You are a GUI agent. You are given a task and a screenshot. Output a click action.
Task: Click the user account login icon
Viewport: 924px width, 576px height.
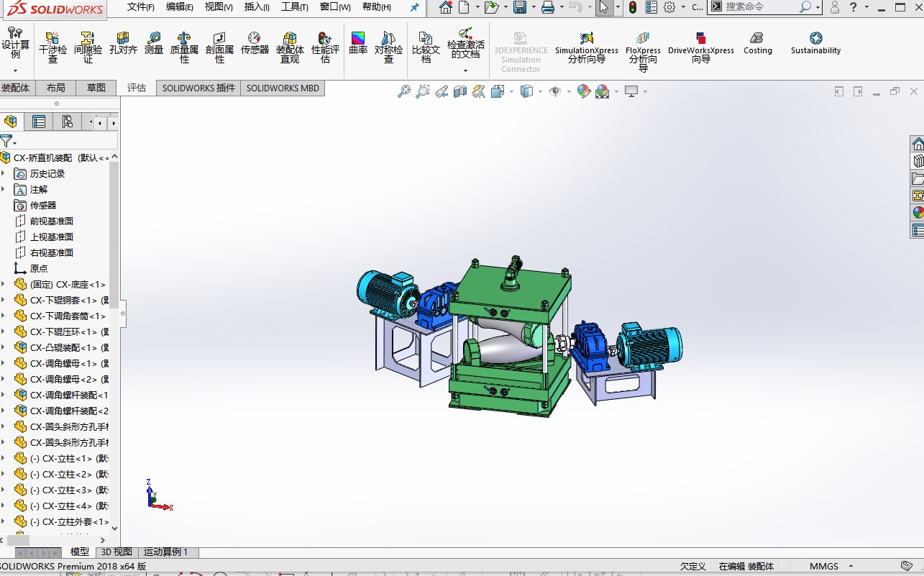point(834,7)
